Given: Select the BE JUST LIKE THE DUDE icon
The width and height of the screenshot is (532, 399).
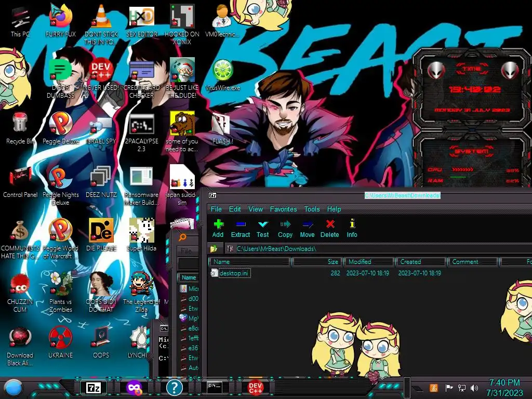Looking at the screenshot, I should click(182, 78).
